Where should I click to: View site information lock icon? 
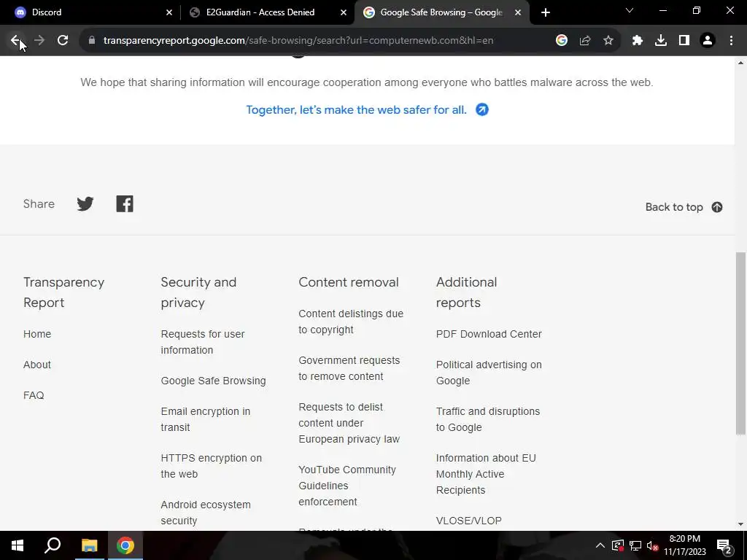92,41
